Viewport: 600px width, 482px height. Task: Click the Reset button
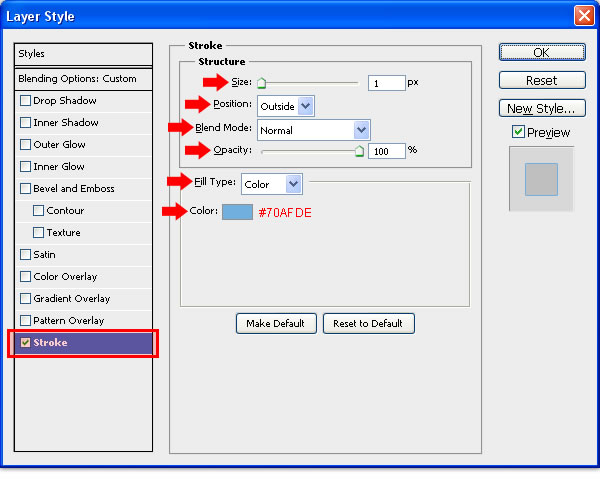tap(542, 80)
